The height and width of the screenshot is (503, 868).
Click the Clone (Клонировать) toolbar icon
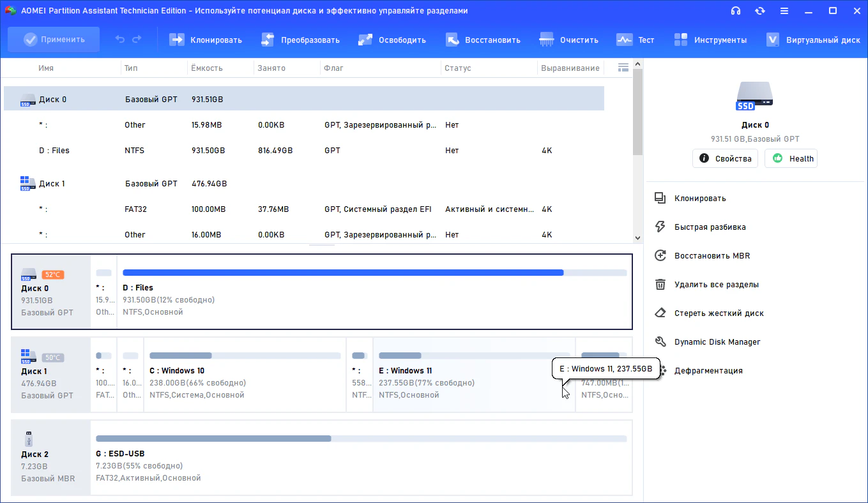tap(176, 40)
